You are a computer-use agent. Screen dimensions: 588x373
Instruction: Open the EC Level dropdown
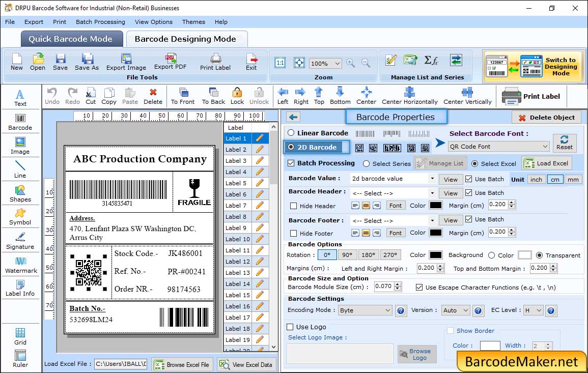click(x=533, y=310)
